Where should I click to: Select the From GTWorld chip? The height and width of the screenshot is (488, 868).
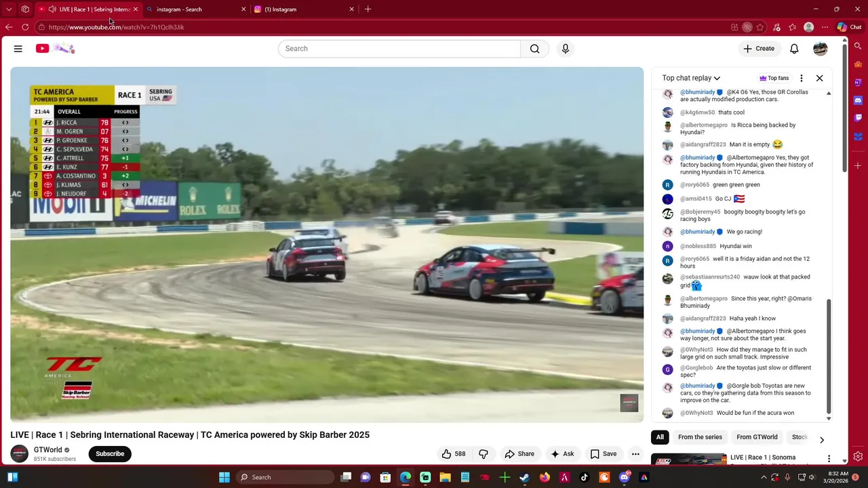tap(757, 437)
